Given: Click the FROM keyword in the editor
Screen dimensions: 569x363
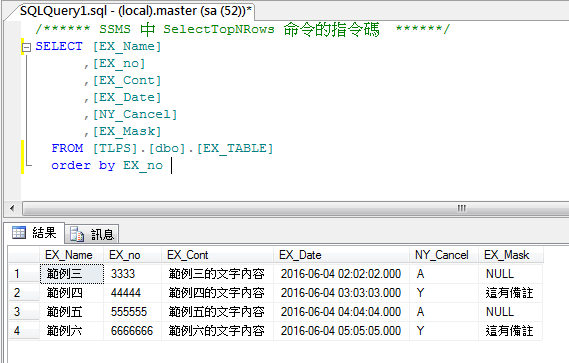Looking at the screenshot, I should click(67, 148).
